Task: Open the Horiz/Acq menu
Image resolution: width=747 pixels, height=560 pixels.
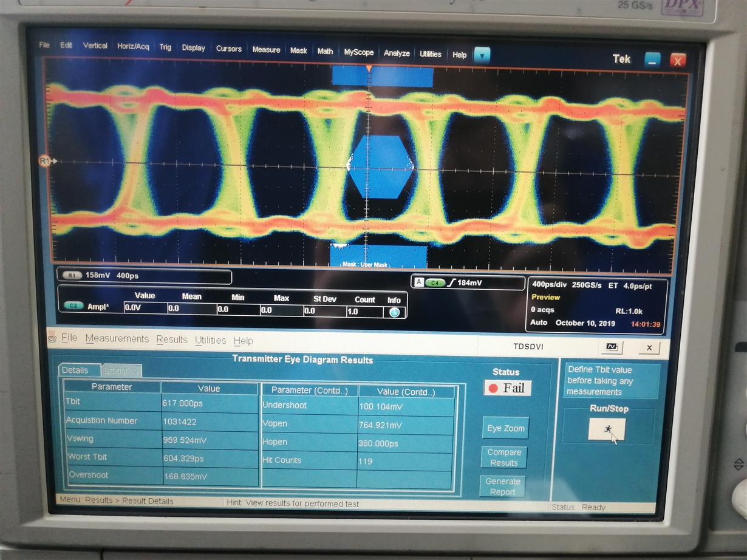Action: pyautogui.click(x=133, y=47)
